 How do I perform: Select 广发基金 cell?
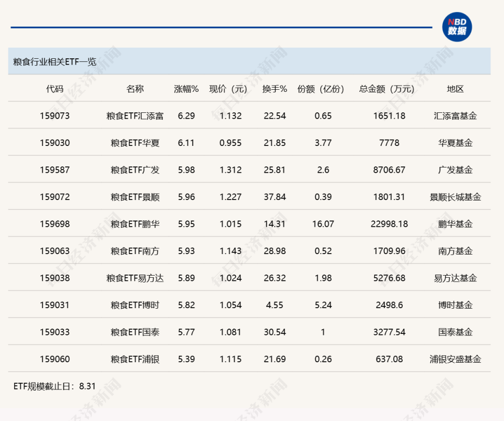pos(456,170)
